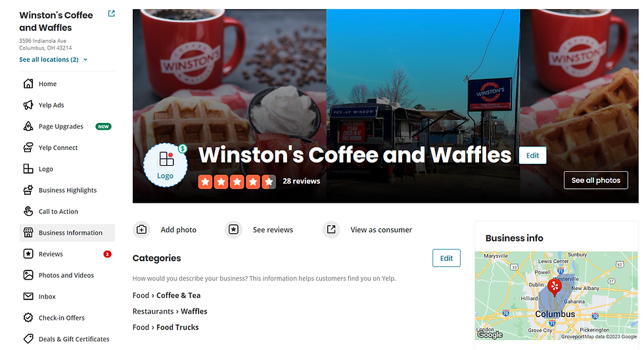This screenshot has width=644, height=350.
Task: Click the Home house icon in sidebar
Action: point(28,84)
